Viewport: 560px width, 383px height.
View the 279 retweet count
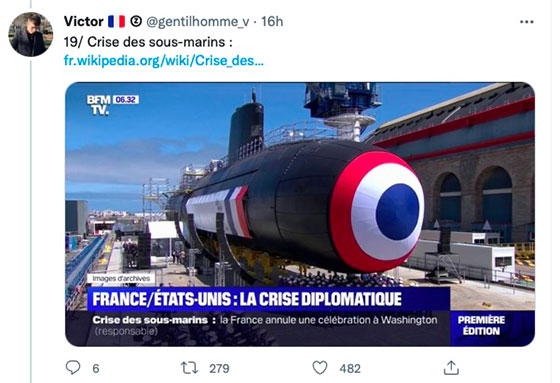tap(219, 368)
